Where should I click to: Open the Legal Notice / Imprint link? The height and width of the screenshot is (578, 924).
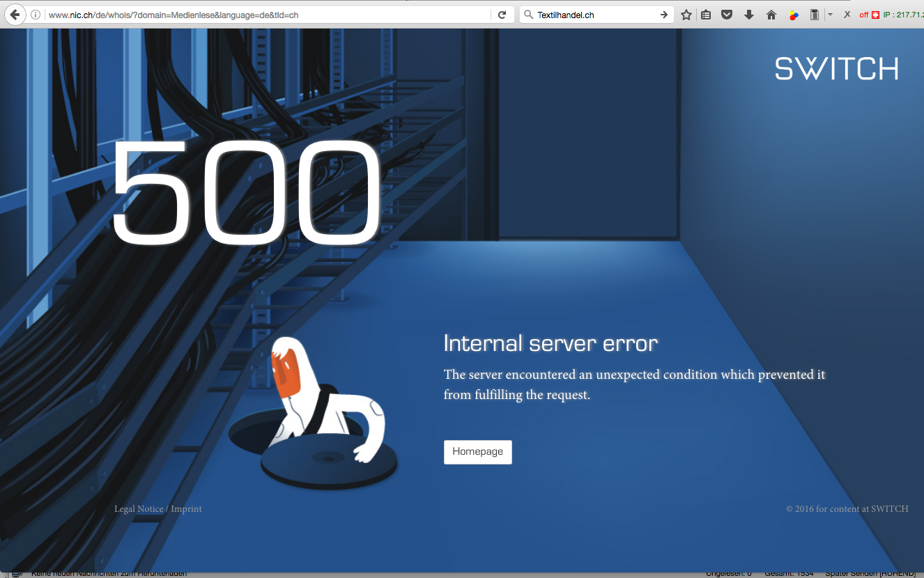pos(158,509)
